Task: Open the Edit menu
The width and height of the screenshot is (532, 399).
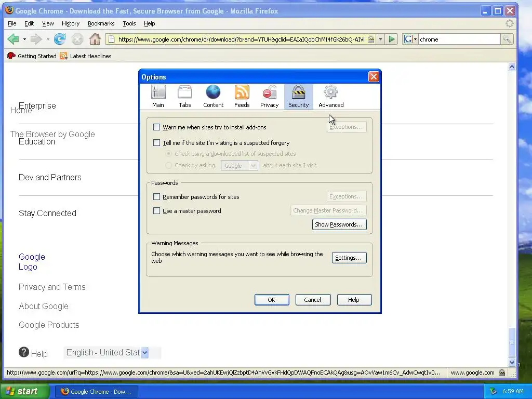Action: (x=29, y=23)
